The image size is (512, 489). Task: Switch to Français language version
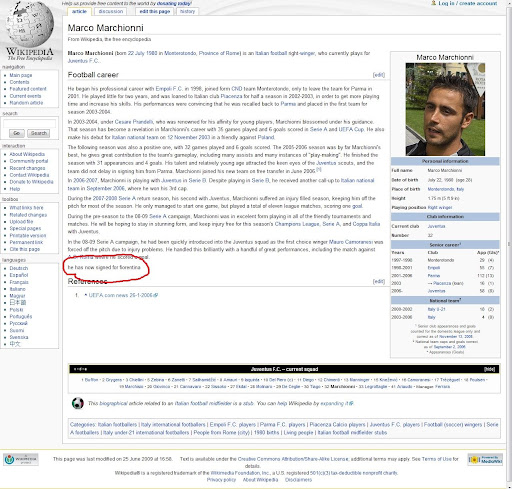(19, 282)
